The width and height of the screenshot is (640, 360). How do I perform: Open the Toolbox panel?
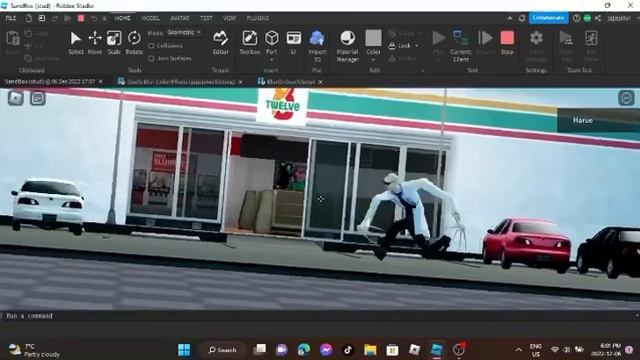coord(249,42)
